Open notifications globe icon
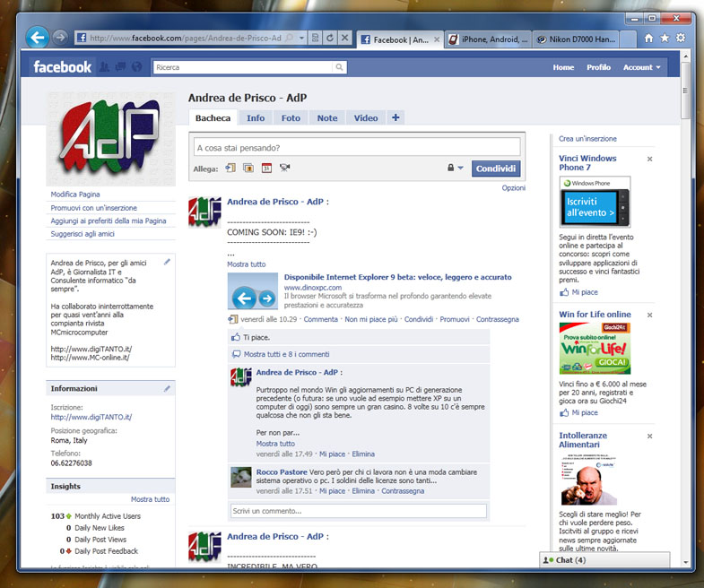The height and width of the screenshot is (588, 704). (137, 67)
